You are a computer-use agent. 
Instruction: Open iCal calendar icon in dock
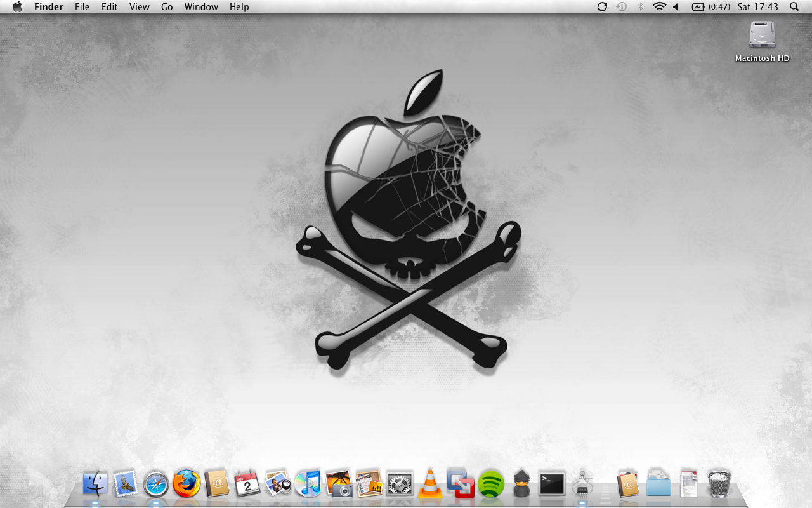click(247, 484)
